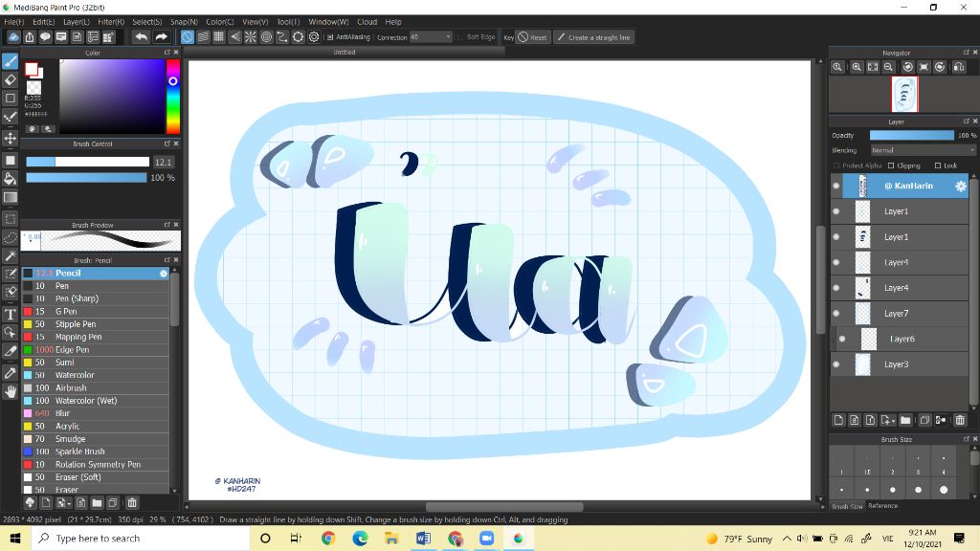The image size is (980, 551).
Task: Click the Redo arrow in toolbar
Action: click(161, 37)
